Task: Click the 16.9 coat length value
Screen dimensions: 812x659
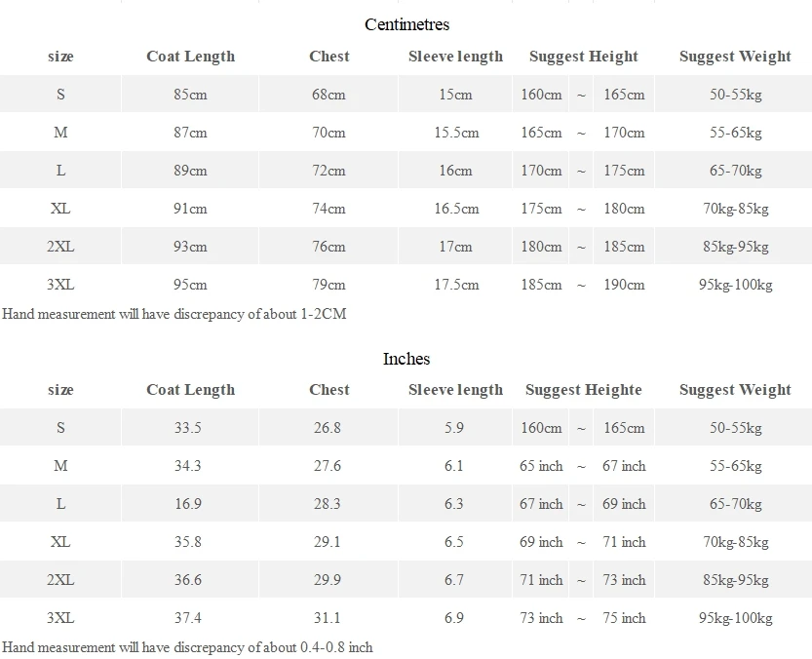Action: pyautogui.click(x=187, y=504)
